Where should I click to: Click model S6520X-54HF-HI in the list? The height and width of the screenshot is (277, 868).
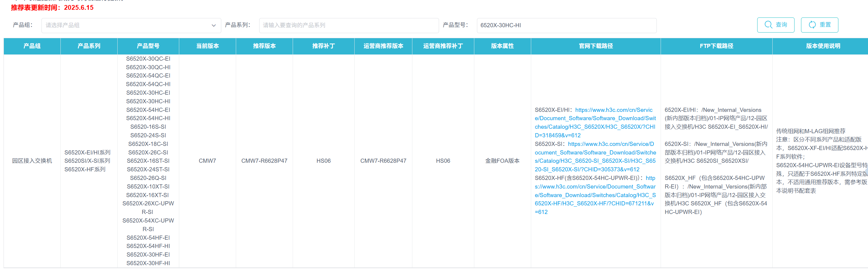click(x=148, y=247)
